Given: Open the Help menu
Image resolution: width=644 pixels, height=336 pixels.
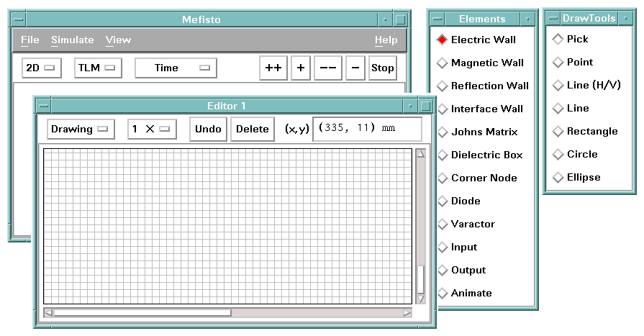Looking at the screenshot, I should pyautogui.click(x=386, y=40).
